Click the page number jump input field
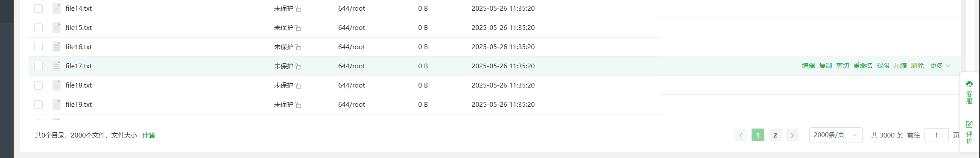The width and height of the screenshot is (980, 158). (936, 135)
